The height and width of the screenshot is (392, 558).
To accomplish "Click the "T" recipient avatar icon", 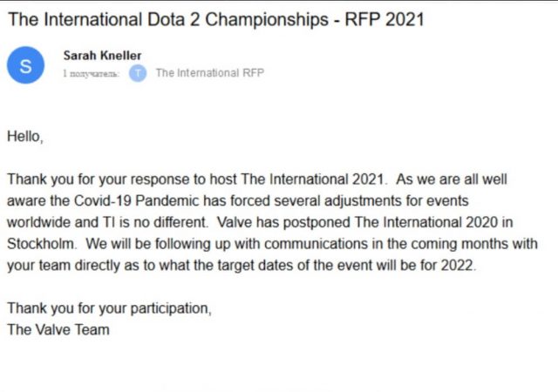I will coord(138,73).
